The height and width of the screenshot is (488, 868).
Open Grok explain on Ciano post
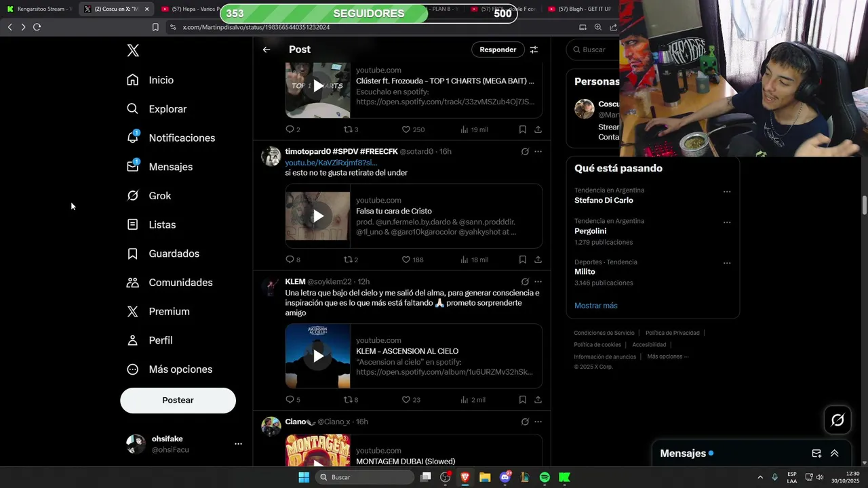(x=525, y=422)
